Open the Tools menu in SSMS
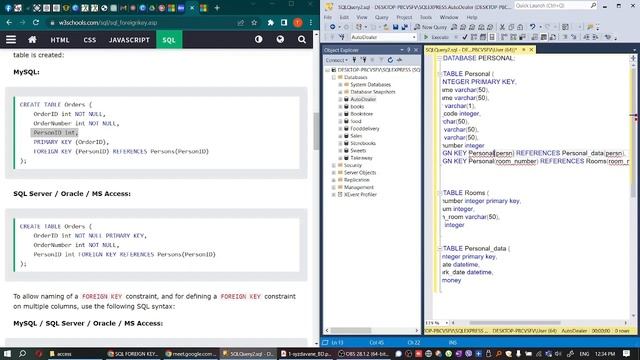This screenshot has width=640, height=360. point(426,17)
